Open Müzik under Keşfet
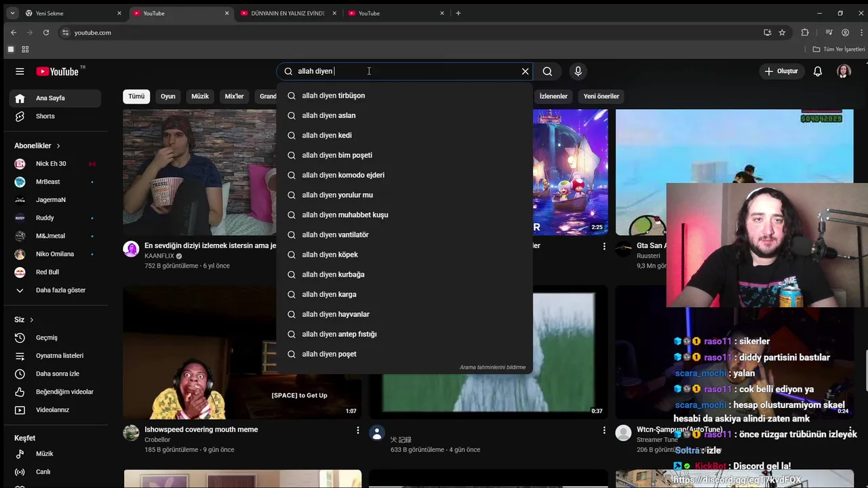The height and width of the screenshot is (488, 868). pyautogui.click(x=55, y=453)
